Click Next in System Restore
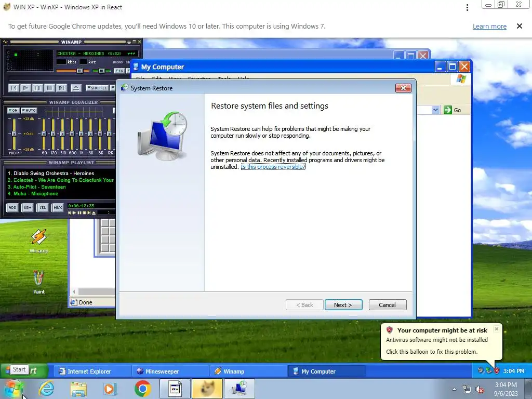The height and width of the screenshot is (399, 532). (x=343, y=305)
